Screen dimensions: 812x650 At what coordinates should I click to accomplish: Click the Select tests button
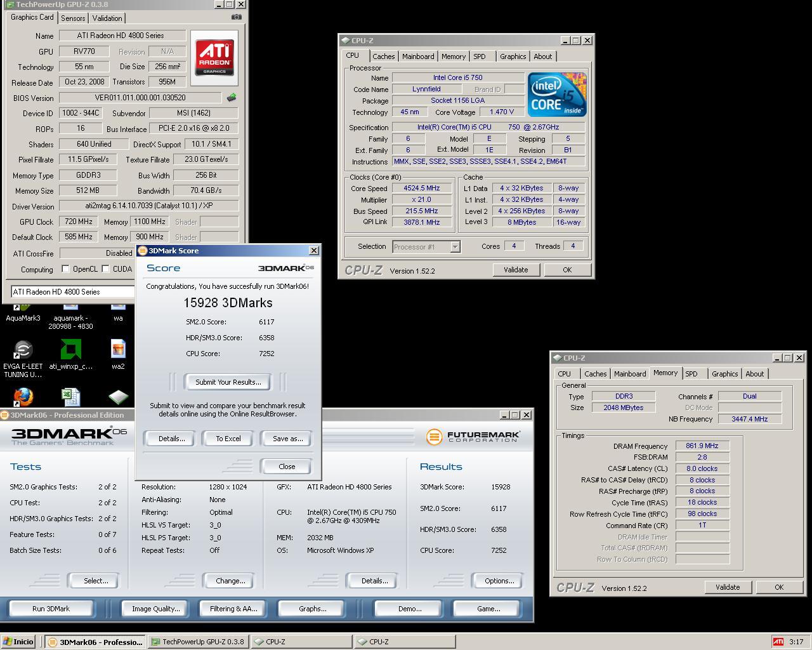96,581
